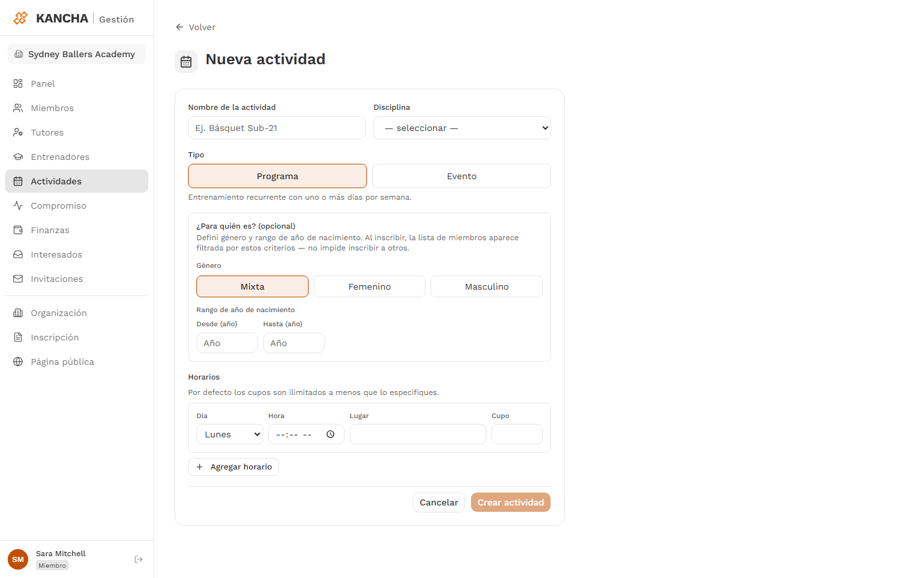924x578 pixels.
Task: Click the Agregar horario button
Action: point(234,467)
